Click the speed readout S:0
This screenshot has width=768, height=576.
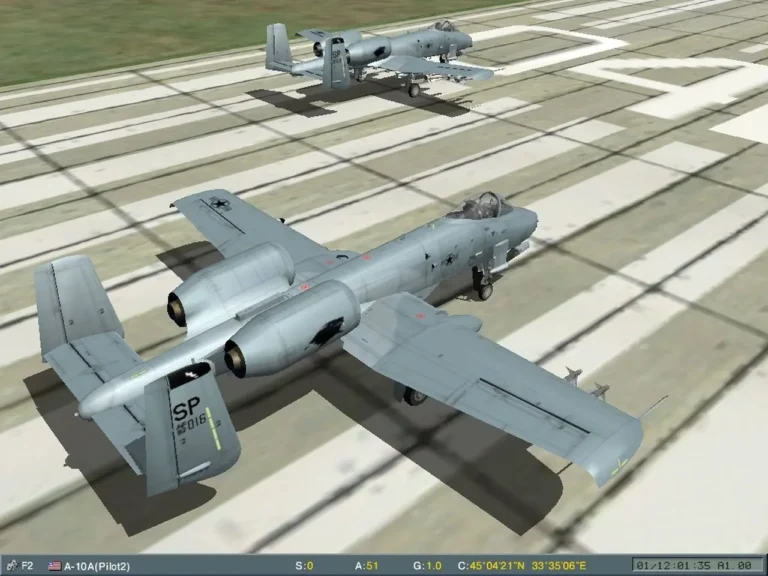304,566
